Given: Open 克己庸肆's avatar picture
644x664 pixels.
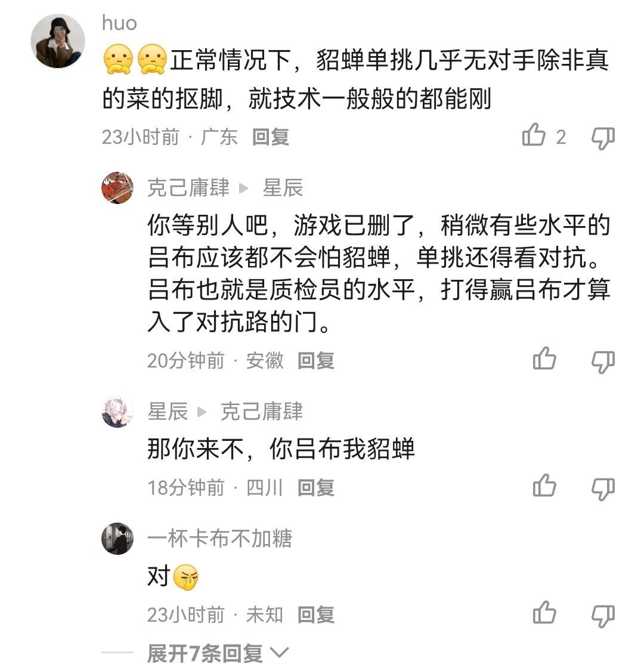Looking at the screenshot, I should tap(117, 188).
